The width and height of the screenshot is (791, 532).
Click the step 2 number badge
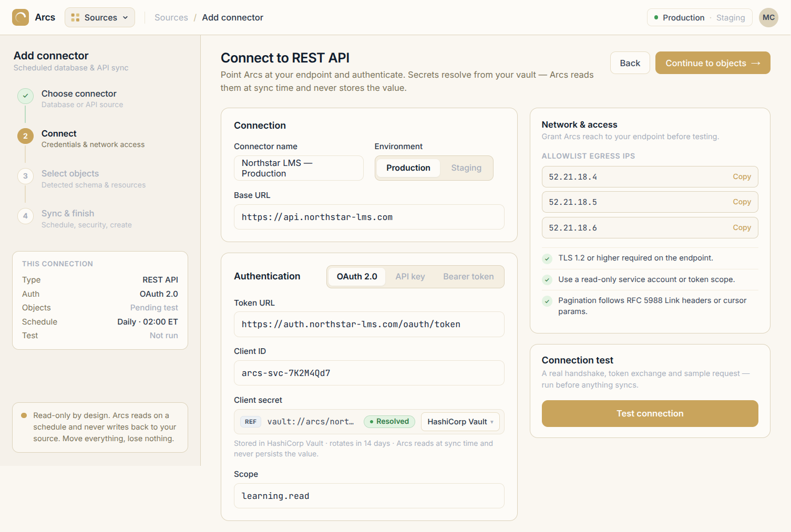pos(25,136)
